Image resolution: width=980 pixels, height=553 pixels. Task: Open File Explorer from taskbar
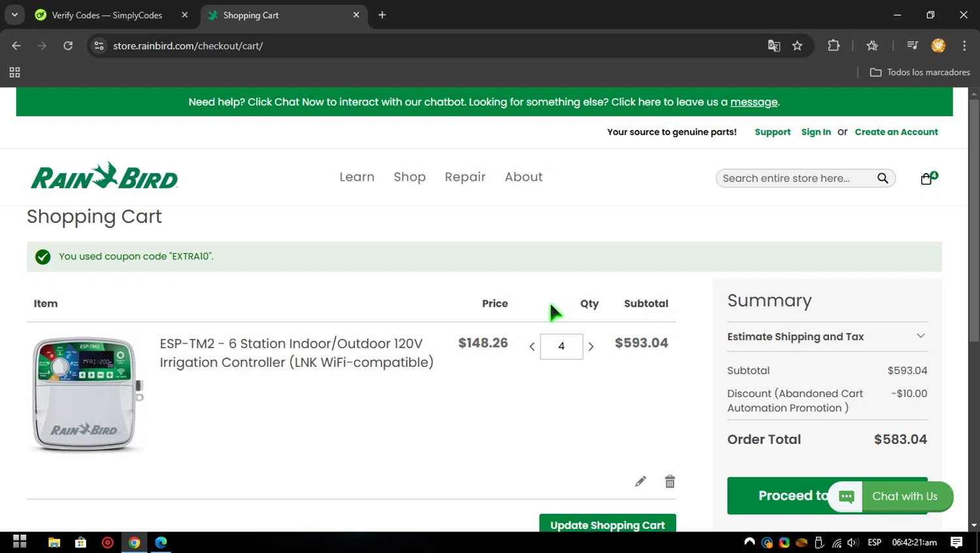click(x=54, y=542)
